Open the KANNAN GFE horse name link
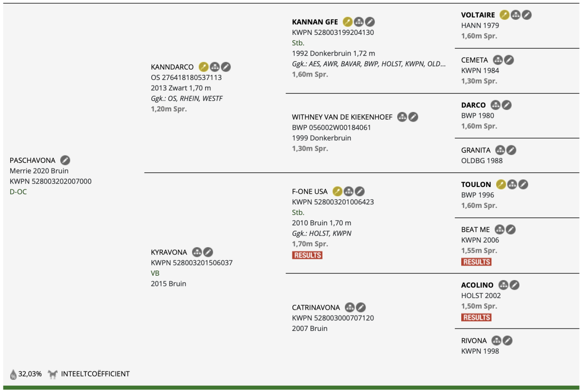Screen dimensions: 582x392 (315, 22)
